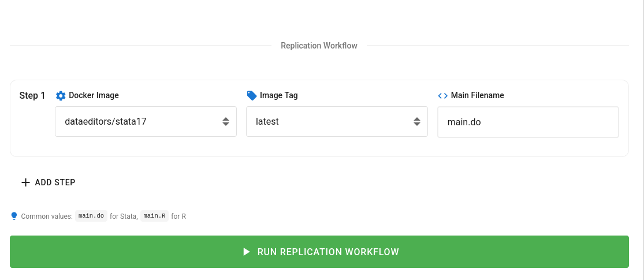Click the Main Filename field label
This screenshot has width=644, height=280.
coord(477,95)
